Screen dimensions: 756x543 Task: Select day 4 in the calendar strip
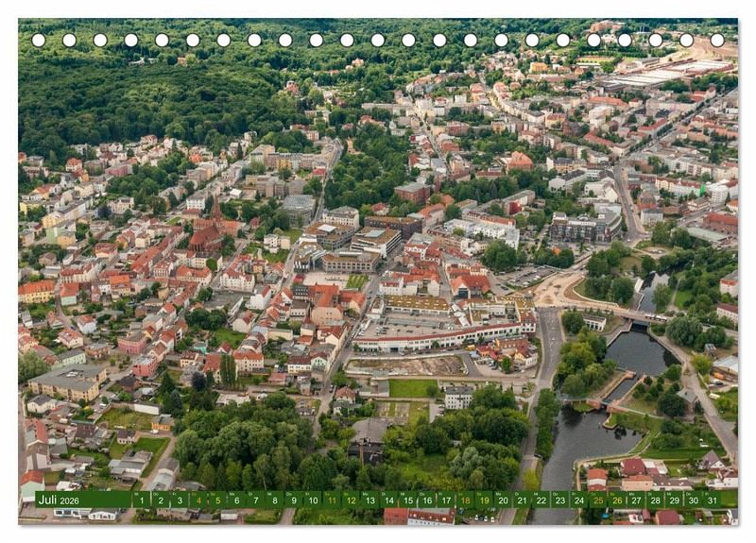(198, 500)
